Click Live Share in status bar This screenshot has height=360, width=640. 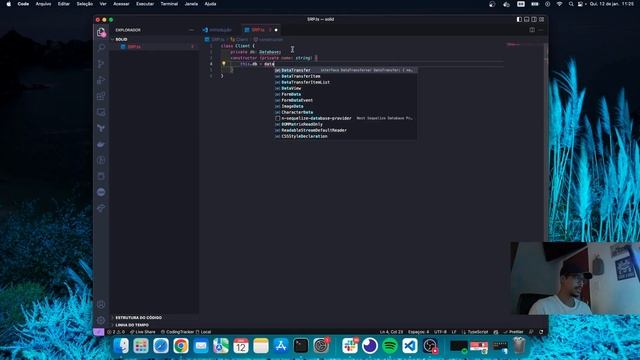[143, 332]
